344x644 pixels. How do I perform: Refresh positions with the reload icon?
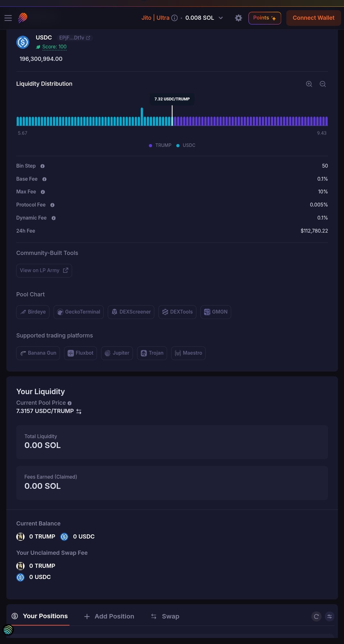click(316, 616)
